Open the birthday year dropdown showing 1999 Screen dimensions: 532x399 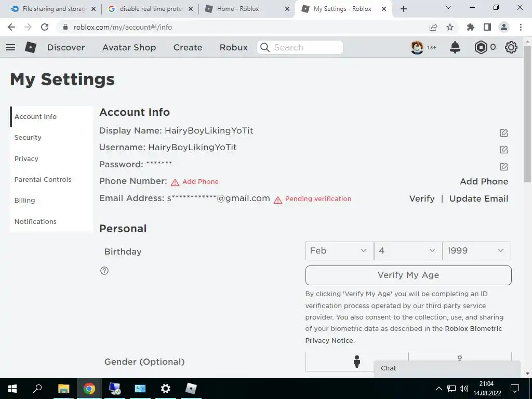[x=477, y=251]
